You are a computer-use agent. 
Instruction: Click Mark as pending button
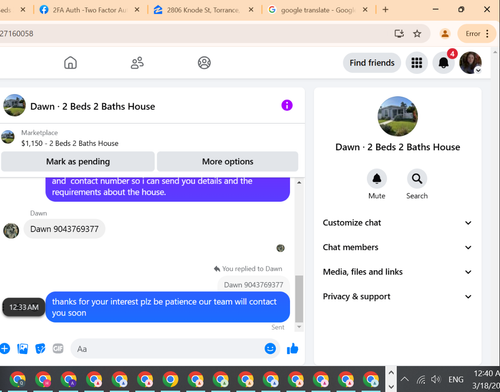[78, 162]
